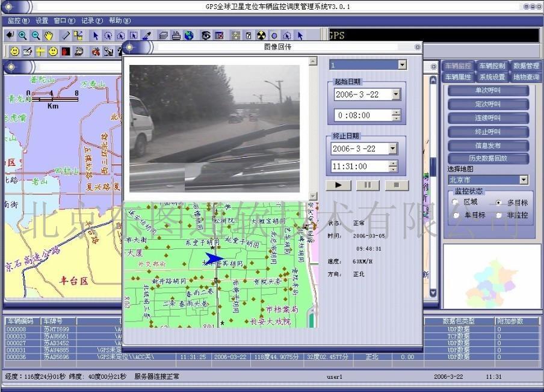Open the map layers control icon
The height and width of the screenshot is (392, 544).
click(163, 35)
